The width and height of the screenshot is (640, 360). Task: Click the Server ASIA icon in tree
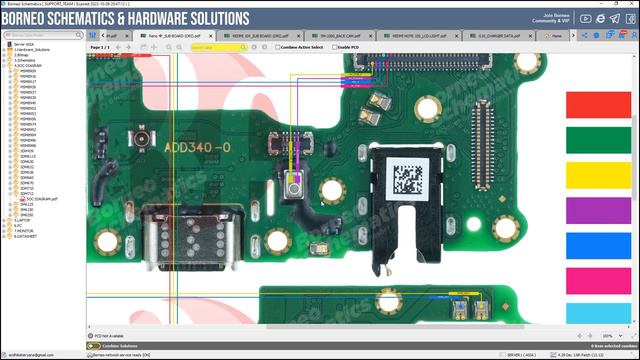pyautogui.click(x=9, y=44)
